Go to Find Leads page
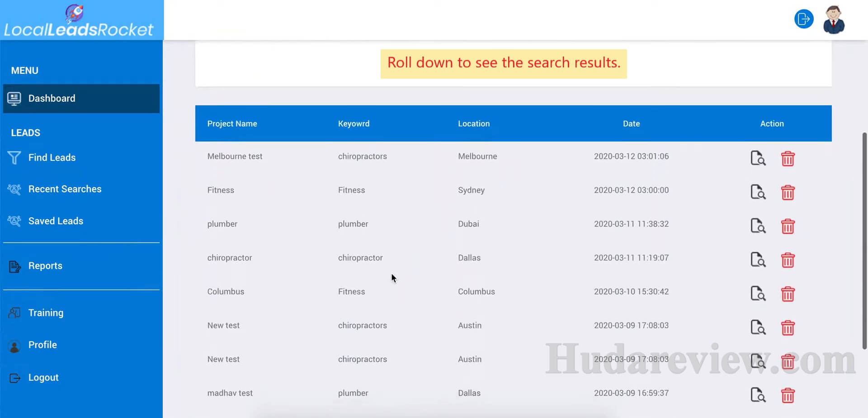 52,157
